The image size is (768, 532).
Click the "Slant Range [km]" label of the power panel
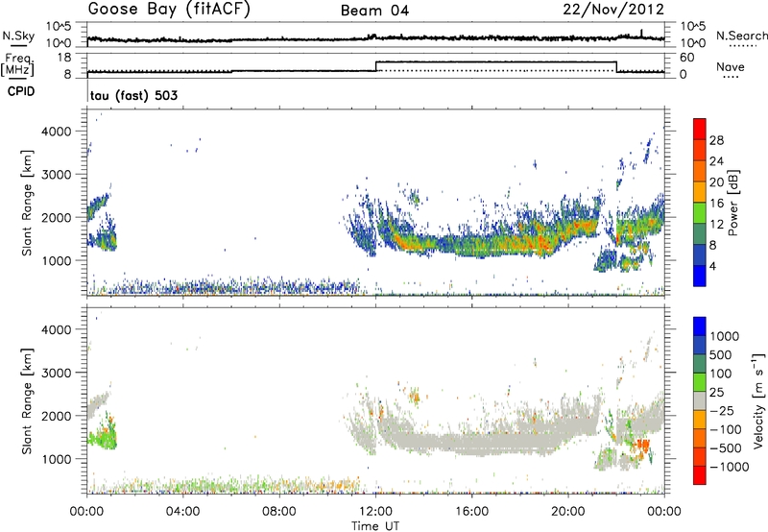[27, 203]
